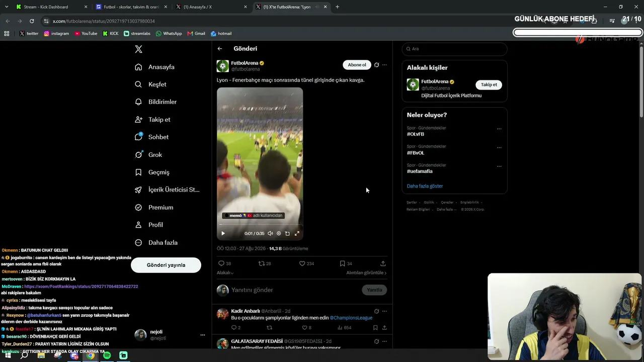644x362 pixels.
Task: Click Gönderi yayınla post button
Action: click(166, 265)
